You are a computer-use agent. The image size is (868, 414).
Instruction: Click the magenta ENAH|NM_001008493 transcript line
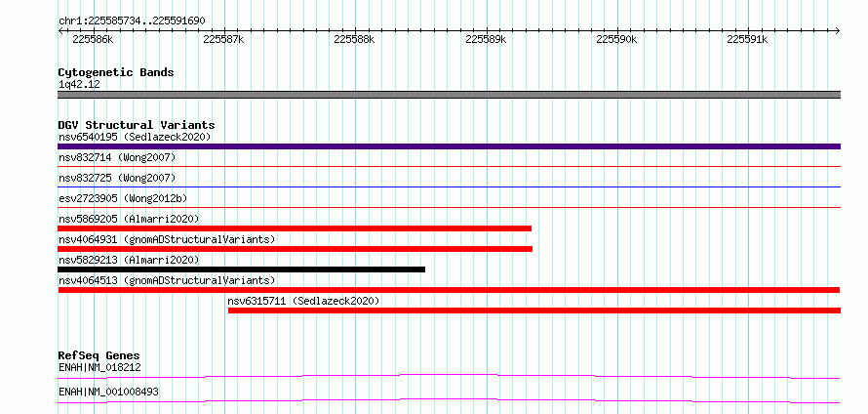(449, 400)
